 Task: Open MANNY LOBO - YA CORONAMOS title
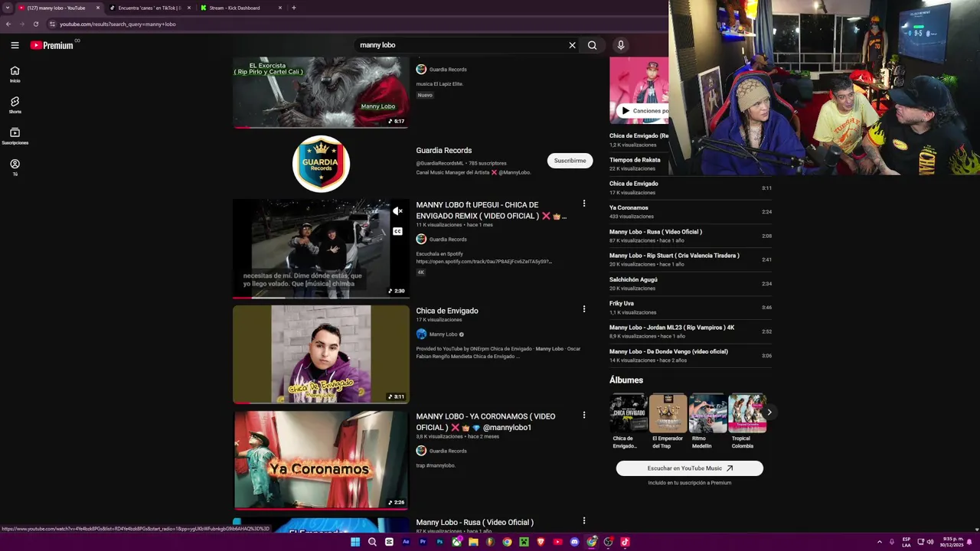pyautogui.click(x=485, y=422)
